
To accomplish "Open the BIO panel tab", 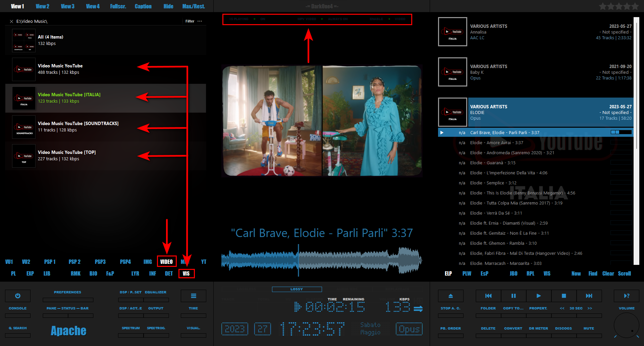I will (x=93, y=274).
